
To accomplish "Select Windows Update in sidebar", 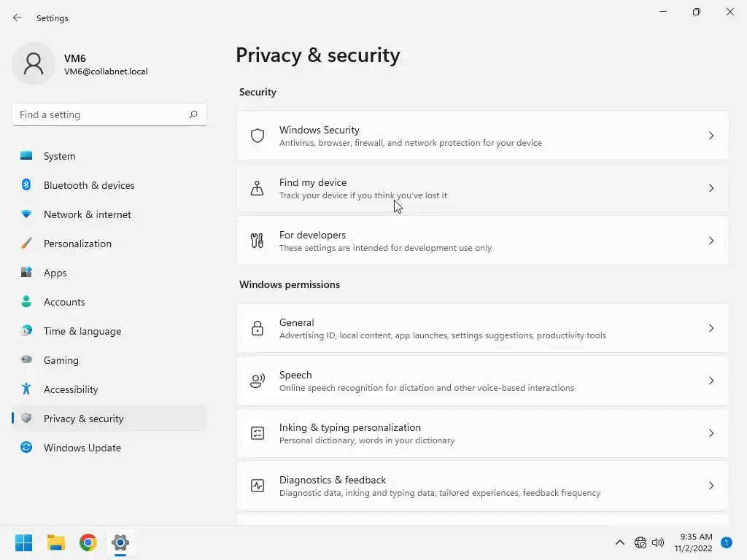I will 82,448.
